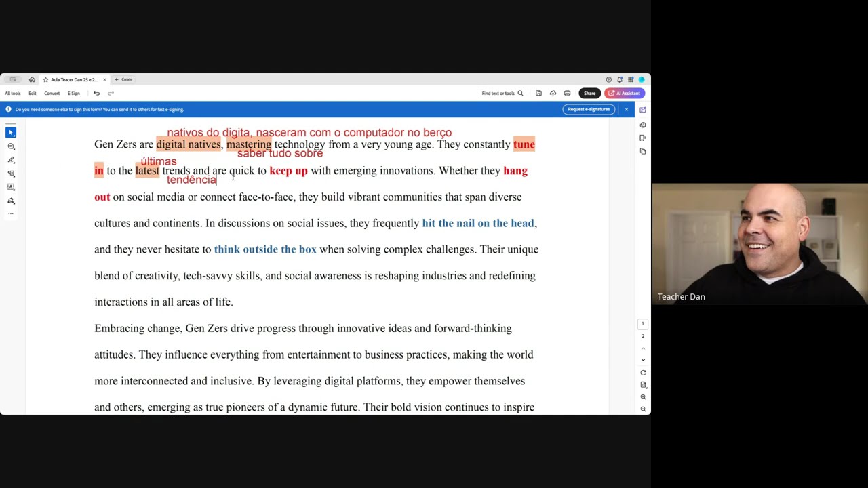The height and width of the screenshot is (488, 868).
Task: Jump to page 2 indicator
Action: 643,336
